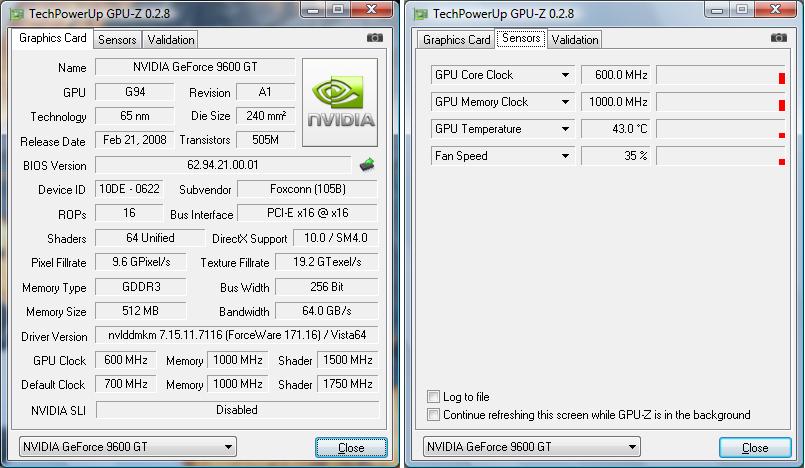The width and height of the screenshot is (805, 468).
Task: Open Validation tab in left window
Action: [x=170, y=40]
